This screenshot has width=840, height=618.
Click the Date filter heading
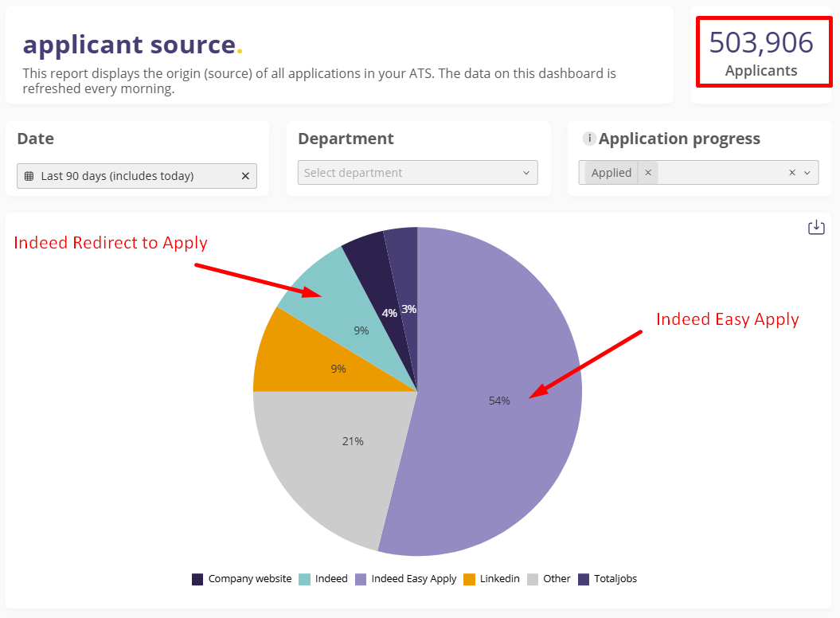35,139
